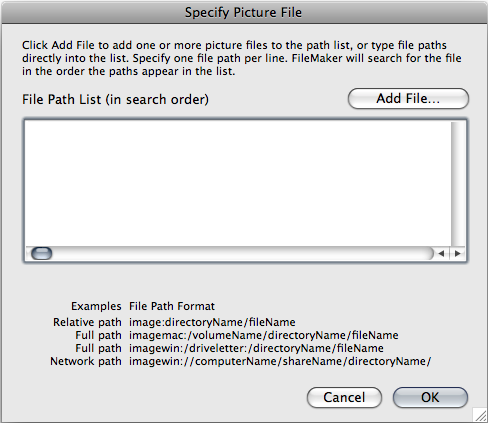Image resolution: width=488 pixels, height=423 pixels.
Task: Click the File Path List (in search order) label
Action: 115,99
